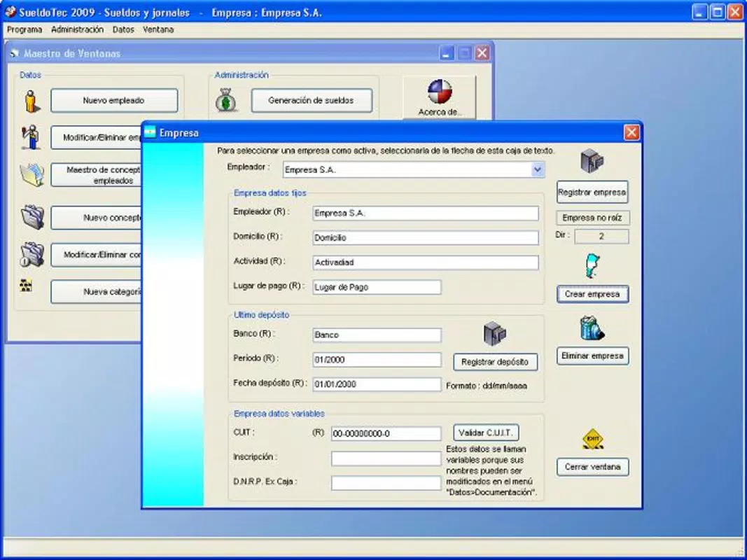Click the folder icon beside Maestro de conceptos
This screenshot has height=560, width=747.
(x=32, y=175)
